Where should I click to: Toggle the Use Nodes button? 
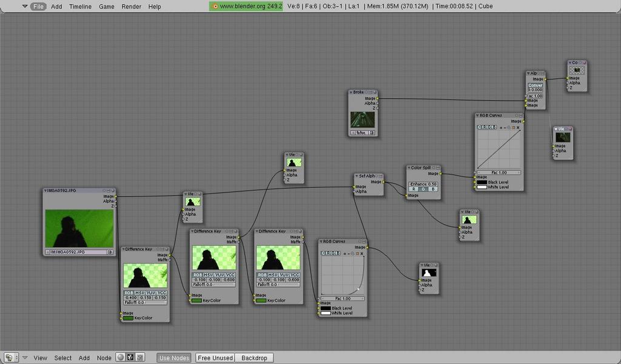(x=174, y=358)
